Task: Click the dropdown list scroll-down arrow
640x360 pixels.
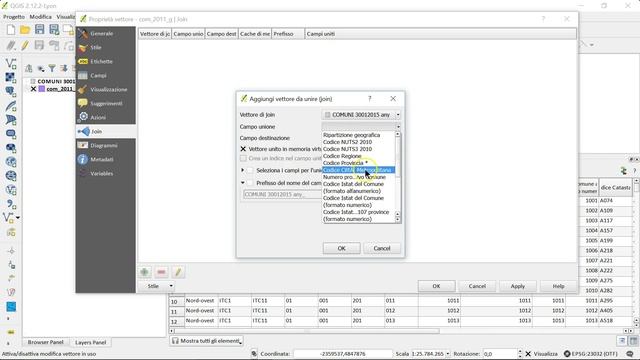Action: (x=398, y=220)
